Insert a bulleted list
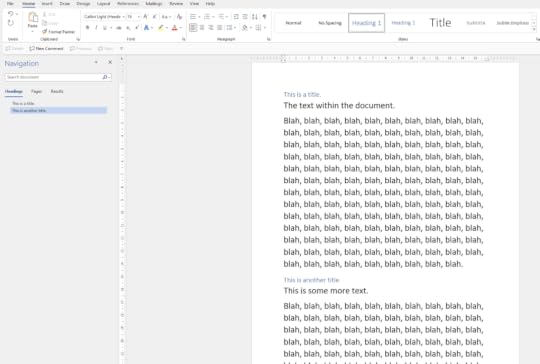The height and width of the screenshot is (364, 540). click(x=193, y=17)
